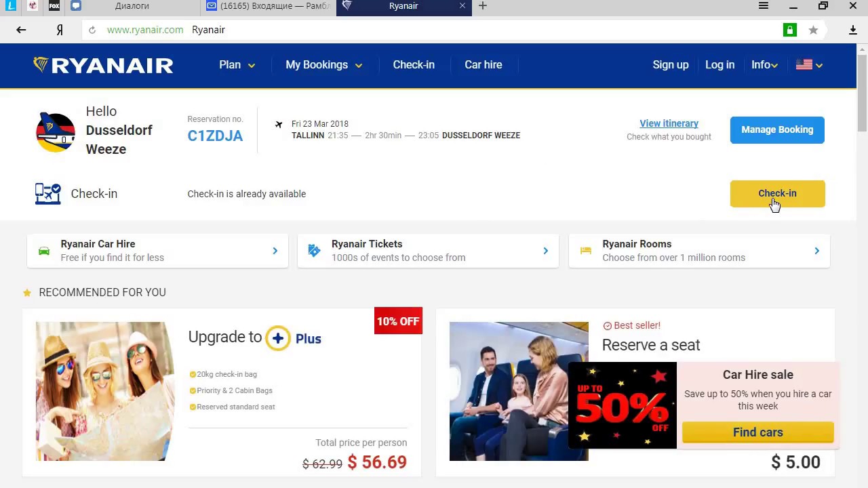Go back with browser back arrow
The width and height of the screenshot is (868, 488).
[x=21, y=30]
